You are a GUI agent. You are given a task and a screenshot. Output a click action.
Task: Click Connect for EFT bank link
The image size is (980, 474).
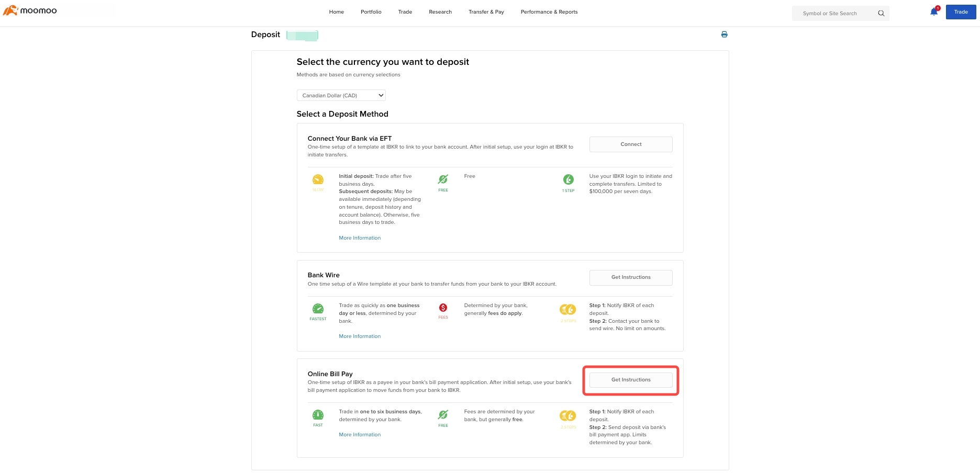[x=631, y=144]
